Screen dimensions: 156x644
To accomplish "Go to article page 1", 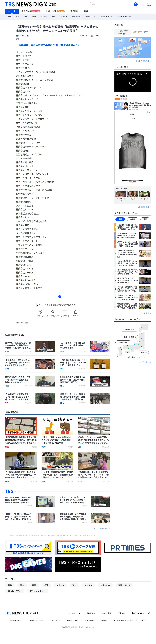I will pos(55,297).
